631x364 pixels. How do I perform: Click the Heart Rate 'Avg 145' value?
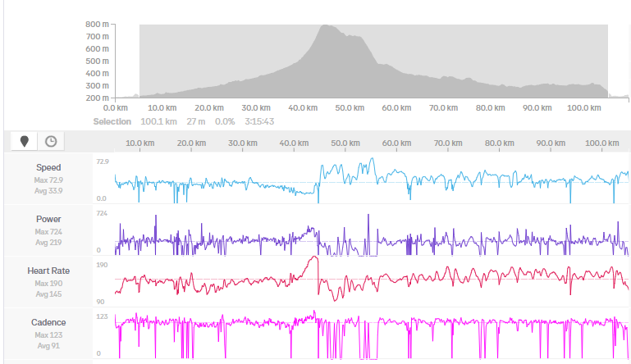pyautogui.click(x=48, y=294)
